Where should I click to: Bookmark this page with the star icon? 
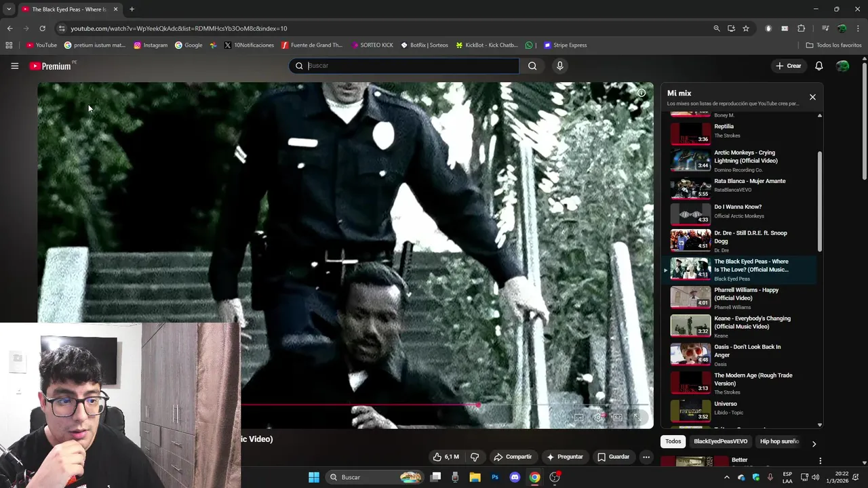(746, 28)
